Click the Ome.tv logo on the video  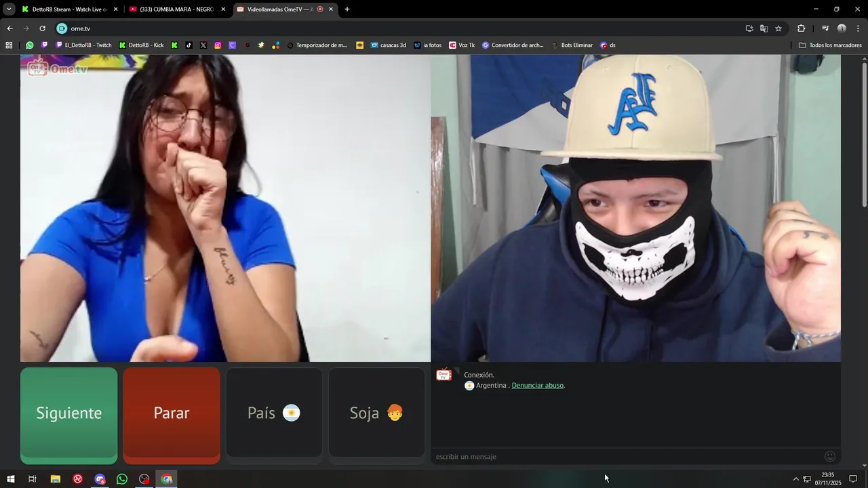(x=58, y=68)
